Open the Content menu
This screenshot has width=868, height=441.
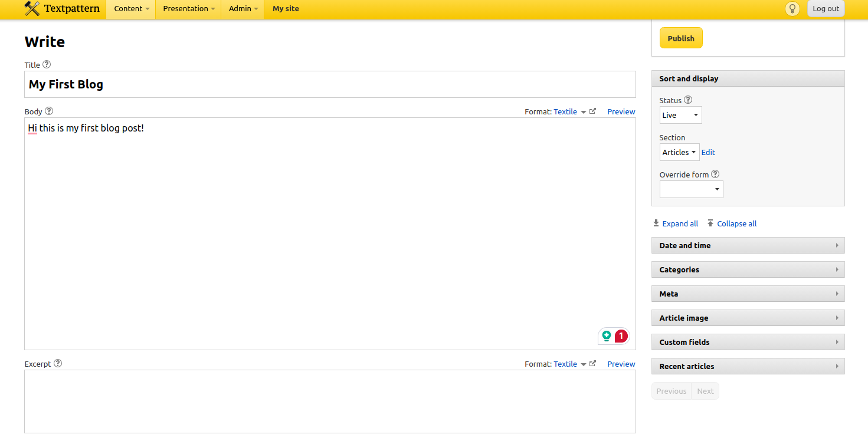pos(131,9)
